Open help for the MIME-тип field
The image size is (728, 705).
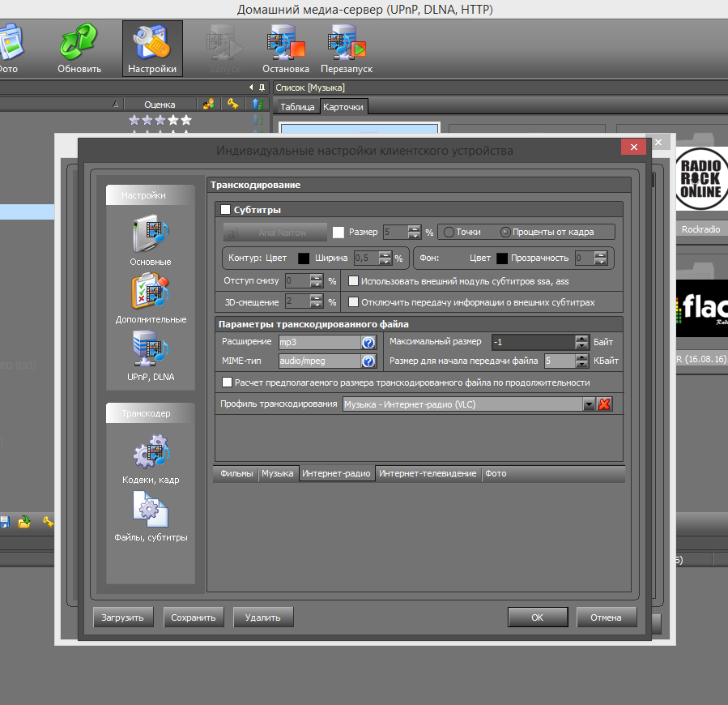pos(368,361)
